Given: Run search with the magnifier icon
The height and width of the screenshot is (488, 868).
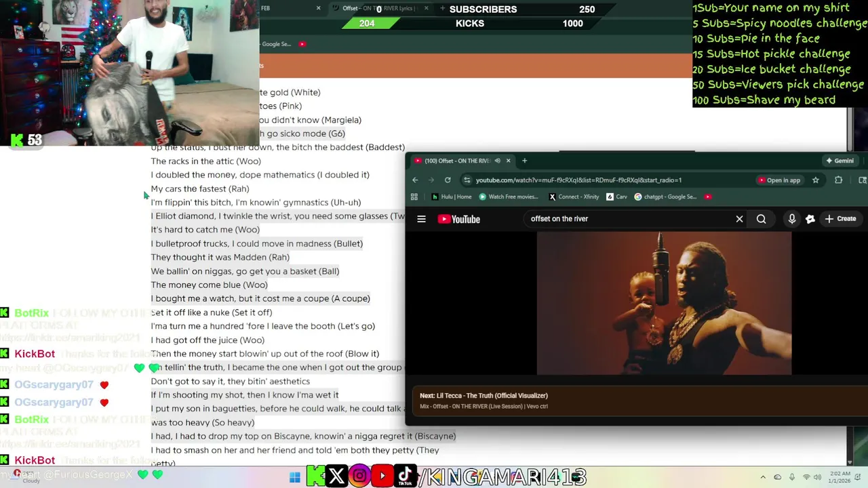Looking at the screenshot, I should tap(762, 219).
